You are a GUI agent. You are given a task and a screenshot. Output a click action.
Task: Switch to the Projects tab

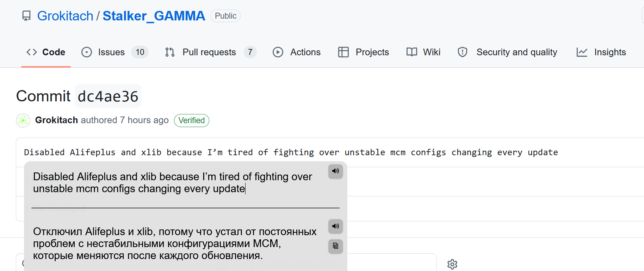tap(364, 52)
